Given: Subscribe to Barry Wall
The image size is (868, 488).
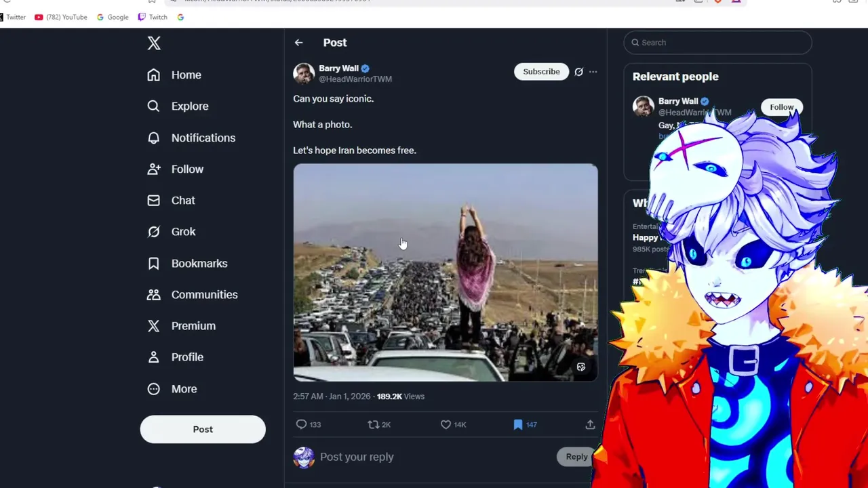Looking at the screenshot, I should point(541,72).
